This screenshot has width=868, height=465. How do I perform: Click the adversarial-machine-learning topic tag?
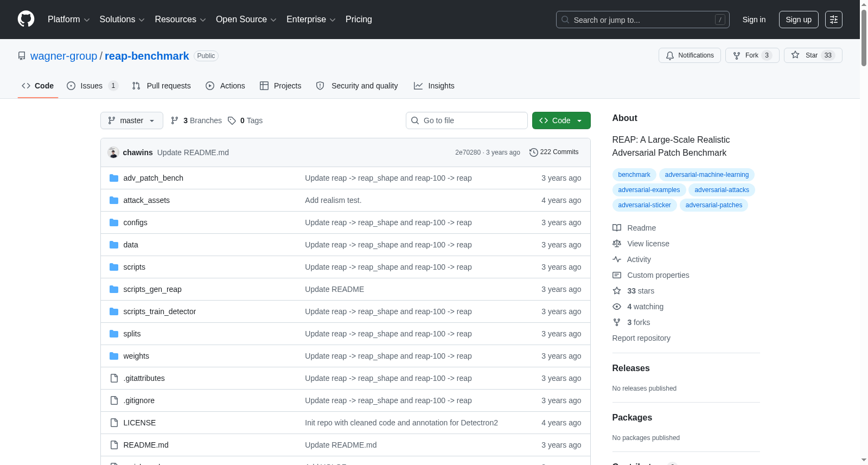(x=707, y=175)
